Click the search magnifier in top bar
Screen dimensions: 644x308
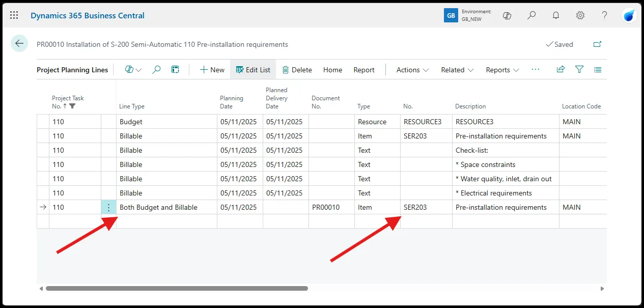click(x=531, y=15)
